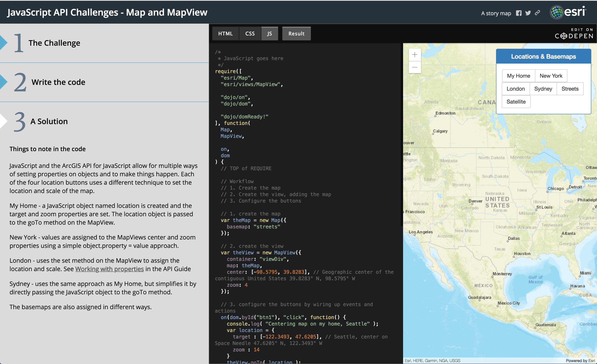597x364 pixels.
Task: Share story map on Facebook icon
Action: coord(519,13)
